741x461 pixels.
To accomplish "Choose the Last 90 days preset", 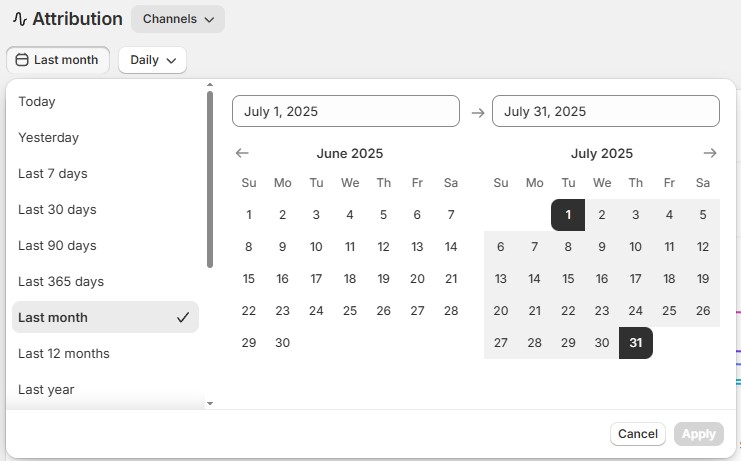I will 57,245.
